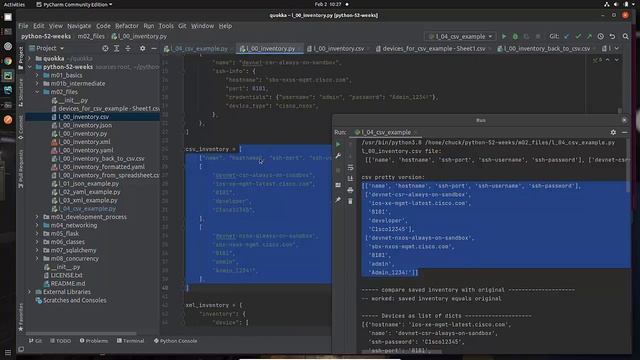Switch to l_00_inventory_back_to_csv.csv tab
This screenshot has height=360, width=640.
tap(547, 49)
